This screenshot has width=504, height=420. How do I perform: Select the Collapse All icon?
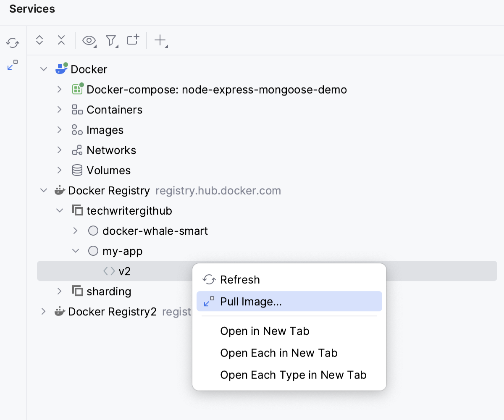tap(61, 40)
